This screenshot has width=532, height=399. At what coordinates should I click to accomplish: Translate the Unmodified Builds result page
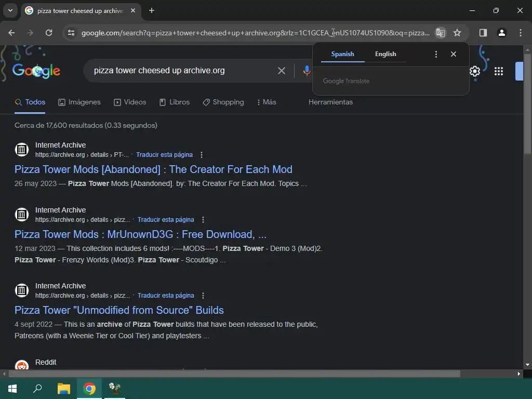click(166, 296)
